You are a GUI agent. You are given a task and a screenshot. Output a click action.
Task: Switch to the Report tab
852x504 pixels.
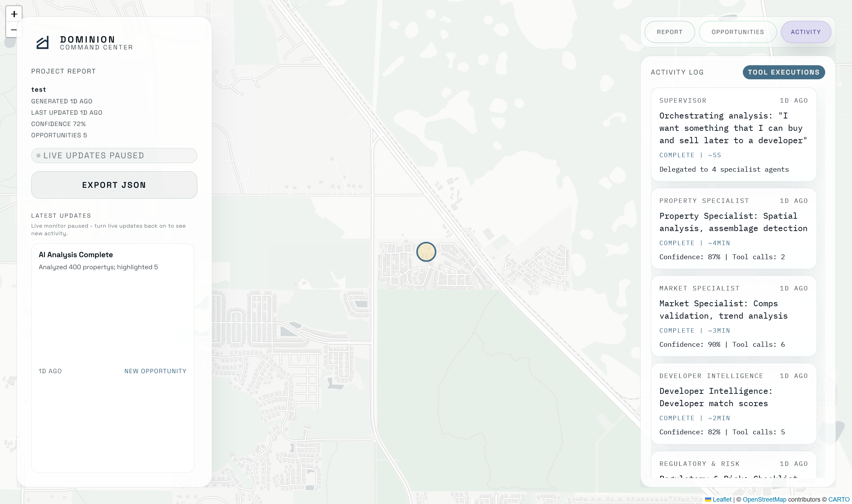(x=669, y=32)
